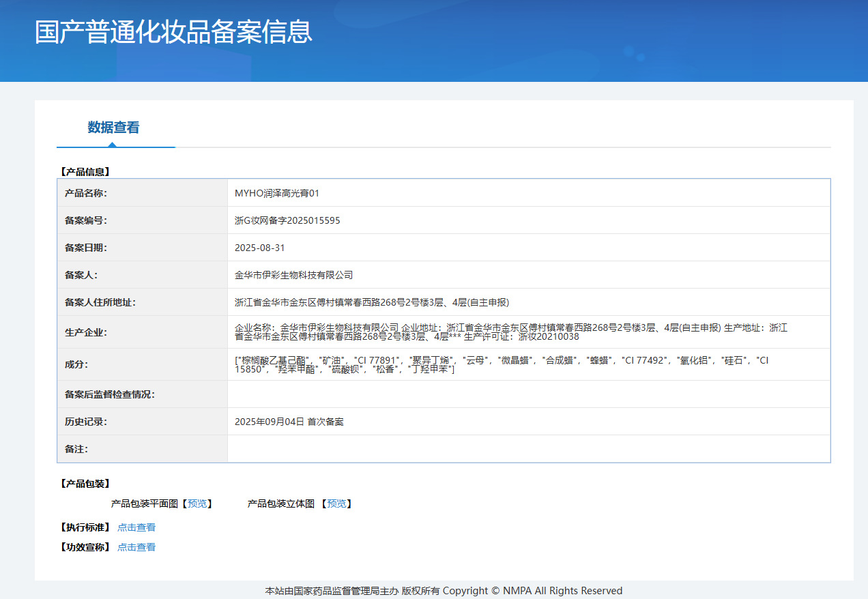This screenshot has height=599, width=868.
Task: Select filing number 浙G妆网备字2025015595
Action: (x=287, y=220)
